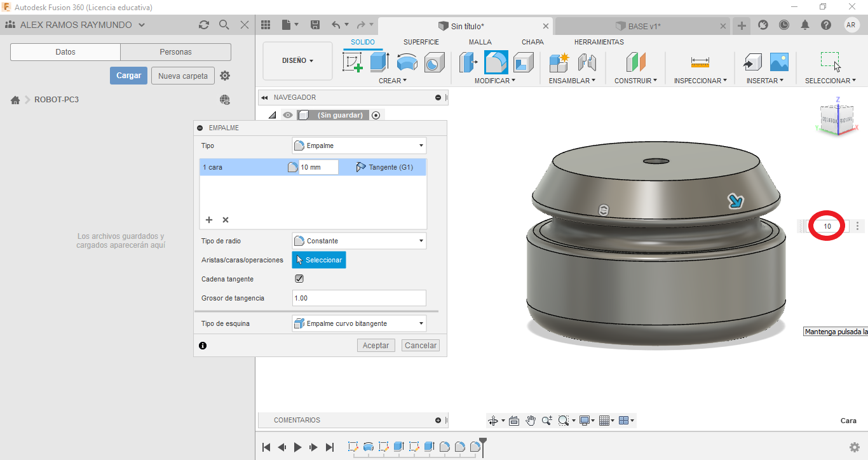Click the data panel refresh icon

(204, 25)
